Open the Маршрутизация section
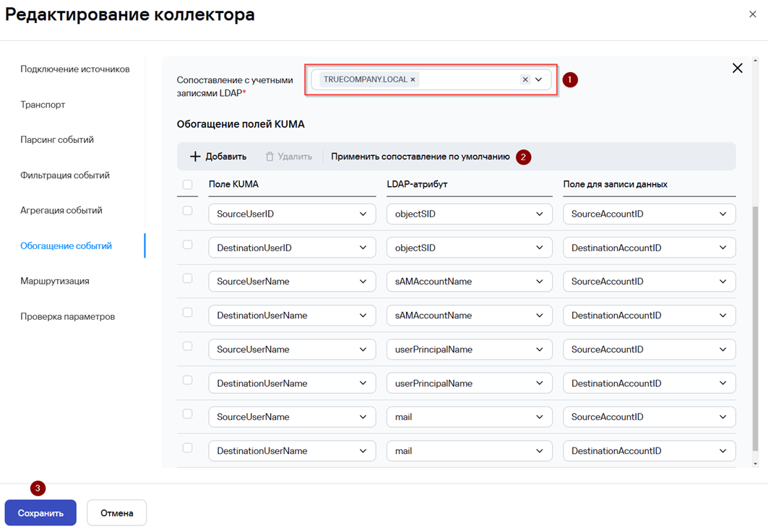This screenshot has width=768, height=532. click(x=55, y=281)
